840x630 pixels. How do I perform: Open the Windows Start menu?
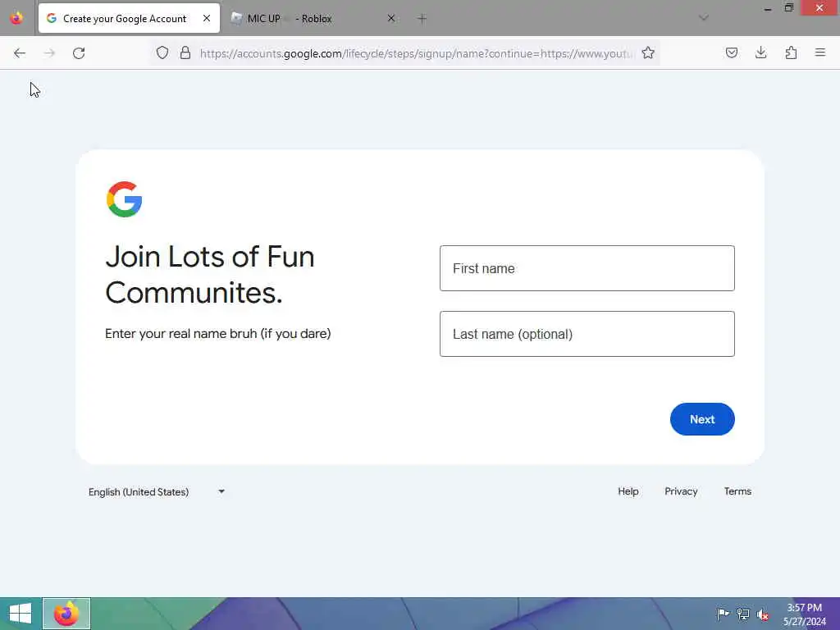[21, 614]
